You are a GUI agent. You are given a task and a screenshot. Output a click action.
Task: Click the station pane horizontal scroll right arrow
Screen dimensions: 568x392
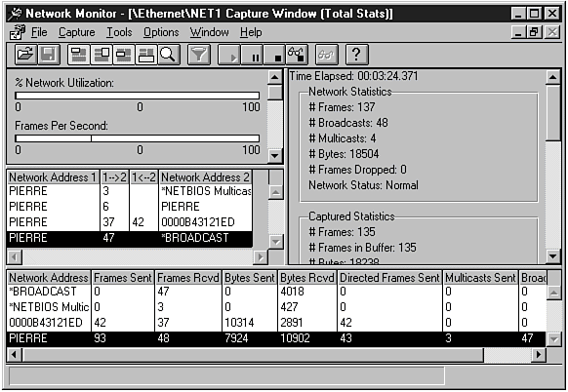coord(539,354)
